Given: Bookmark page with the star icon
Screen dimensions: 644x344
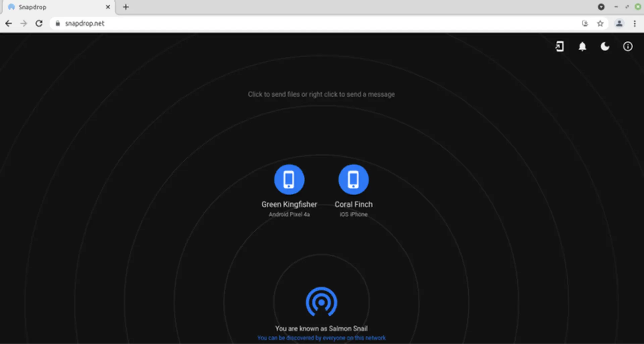Looking at the screenshot, I should click(600, 23).
